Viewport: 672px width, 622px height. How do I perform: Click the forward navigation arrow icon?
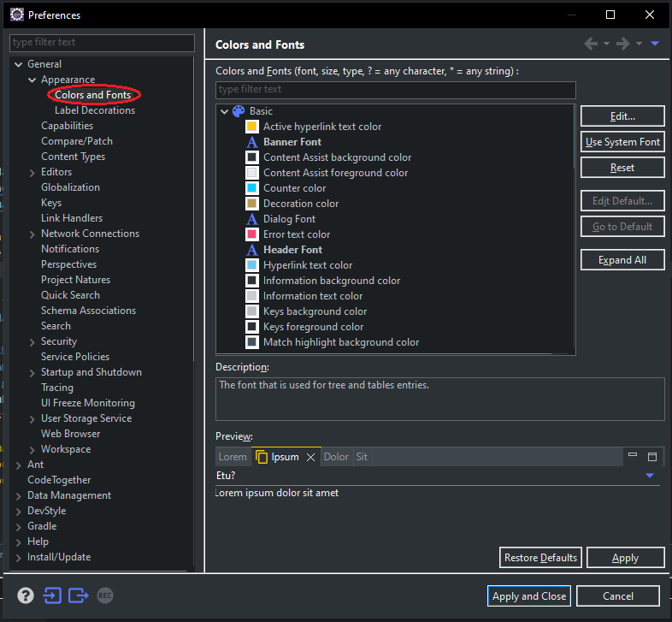622,44
